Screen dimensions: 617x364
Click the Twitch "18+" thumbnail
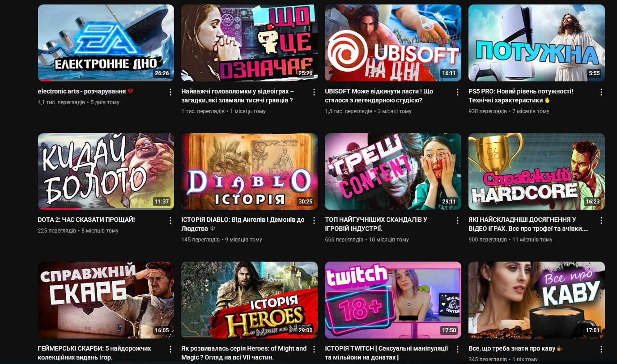[x=393, y=300]
